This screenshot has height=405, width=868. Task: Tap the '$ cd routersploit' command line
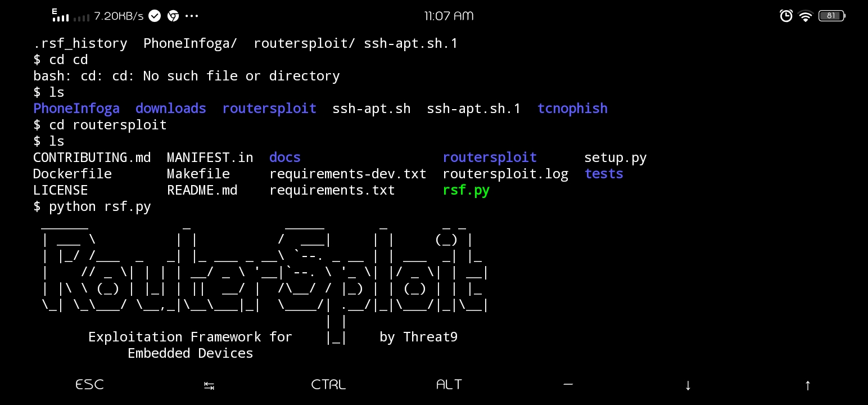(x=100, y=124)
